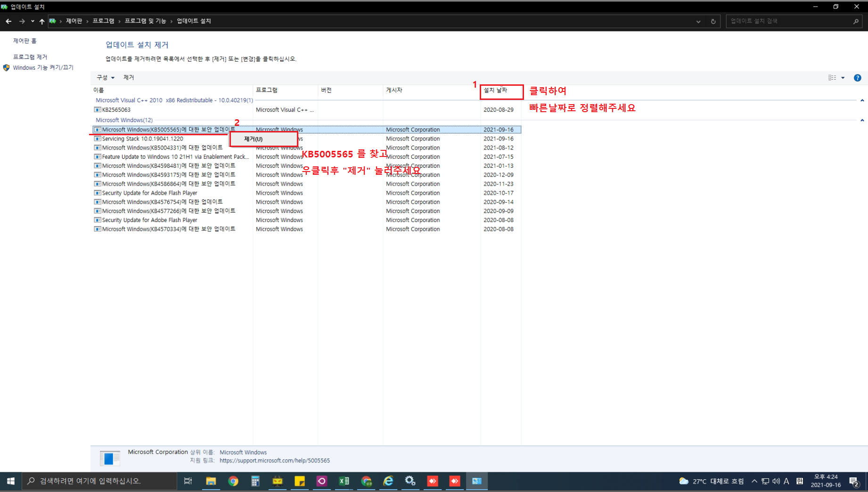The height and width of the screenshot is (492, 868).
Task: Open Settings gear app from taskbar
Action: tap(410, 481)
